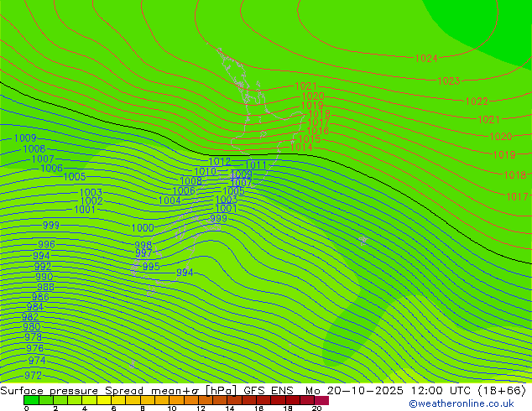
Task: Click the blue 982 isobar label
Action: pyautogui.click(x=30, y=317)
